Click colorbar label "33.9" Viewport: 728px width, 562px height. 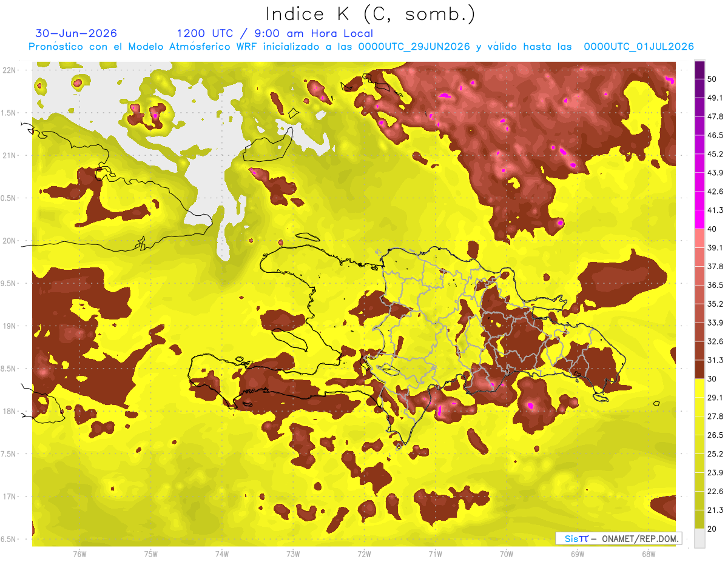pyautogui.click(x=716, y=323)
